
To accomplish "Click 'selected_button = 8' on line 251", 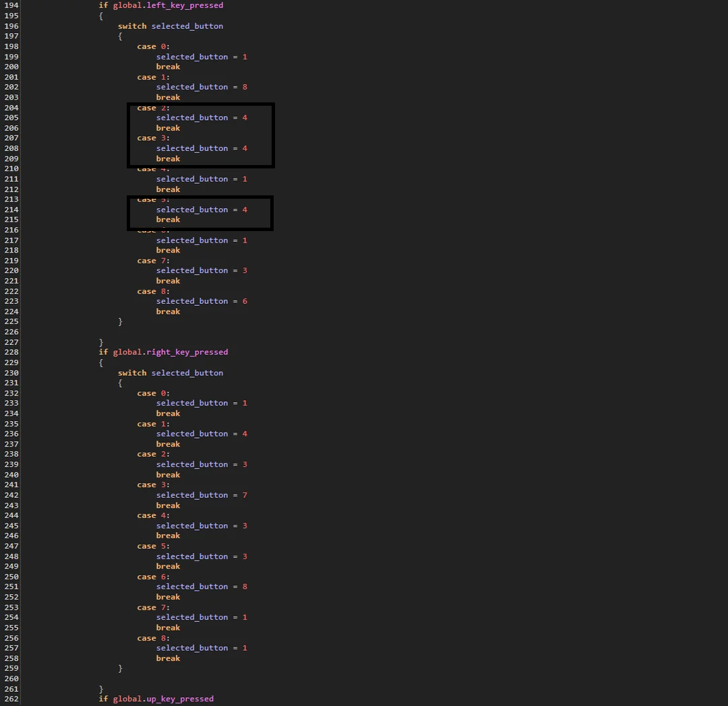I will tap(202, 586).
